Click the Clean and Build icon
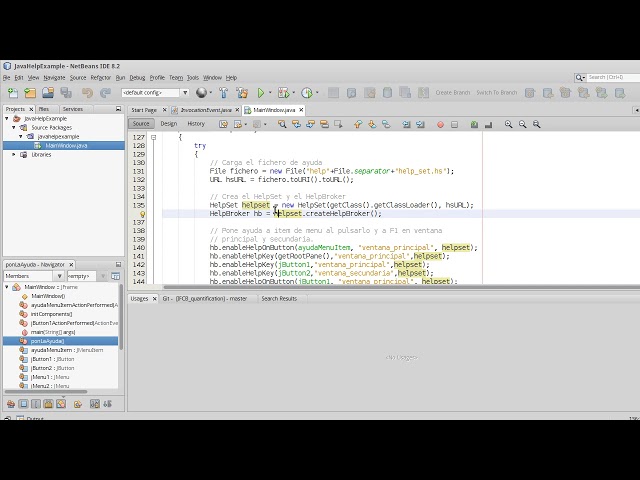The image size is (640, 480). [x=242, y=93]
